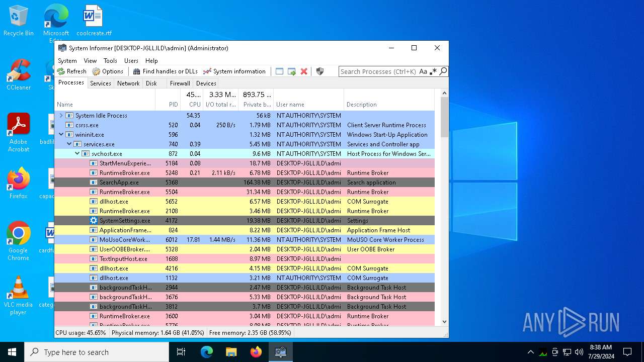644x362 pixels.
Task: Switch to the Services tab
Action: click(x=101, y=83)
